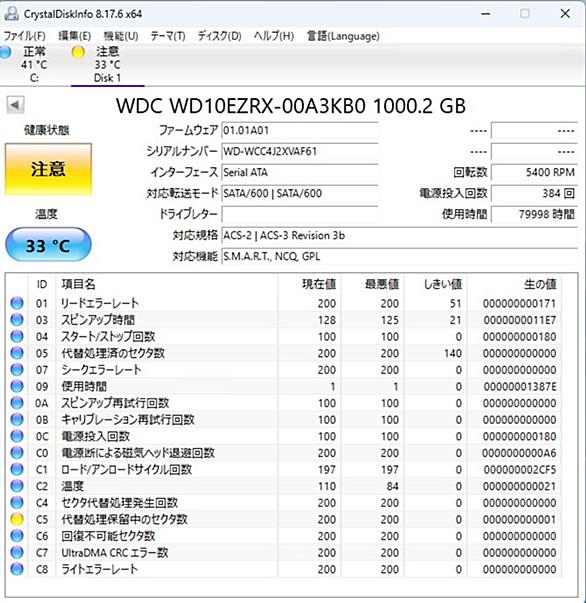Click the transfer mode field SATA/600 | SATA/600
The image size is (586, 603).
[300, 193]
